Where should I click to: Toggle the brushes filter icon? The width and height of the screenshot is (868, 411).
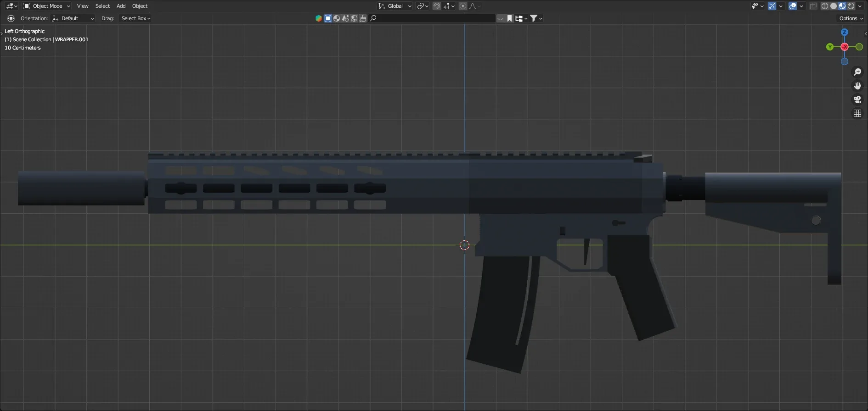point(363,18)
